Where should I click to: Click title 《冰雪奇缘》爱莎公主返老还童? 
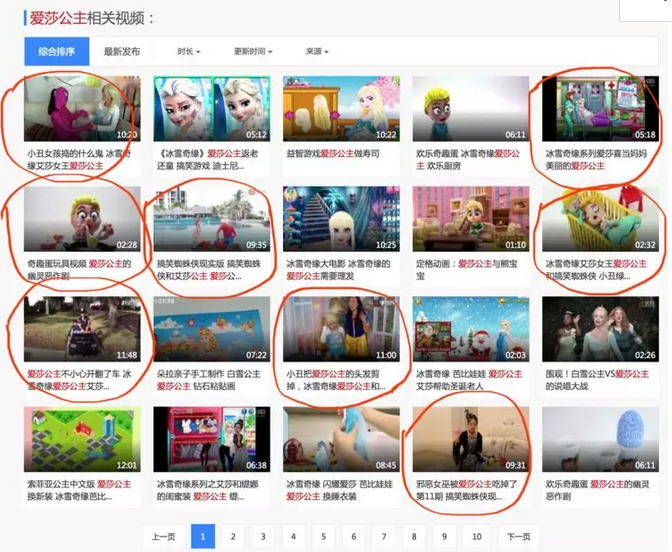tap(208, 159)
